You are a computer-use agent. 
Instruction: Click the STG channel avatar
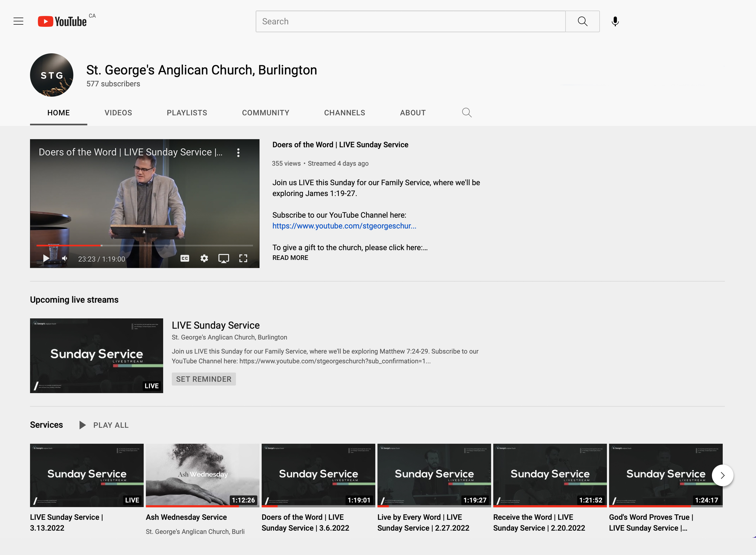pos(52,75)
